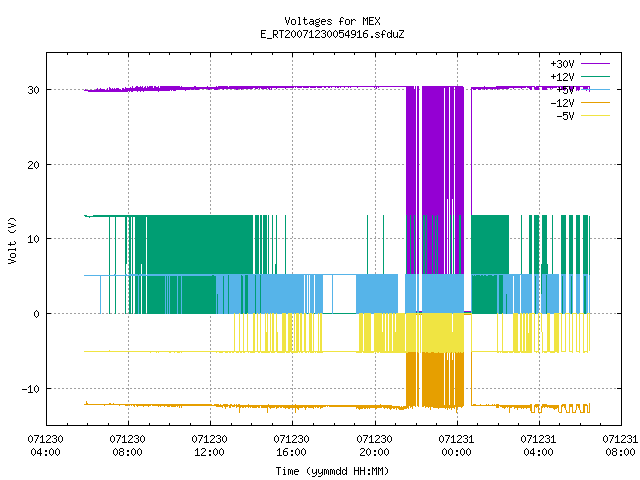Click the chart title 'Voltages for MEX'
This screenshot has width=640, height=480.
[x=332, y=21]
